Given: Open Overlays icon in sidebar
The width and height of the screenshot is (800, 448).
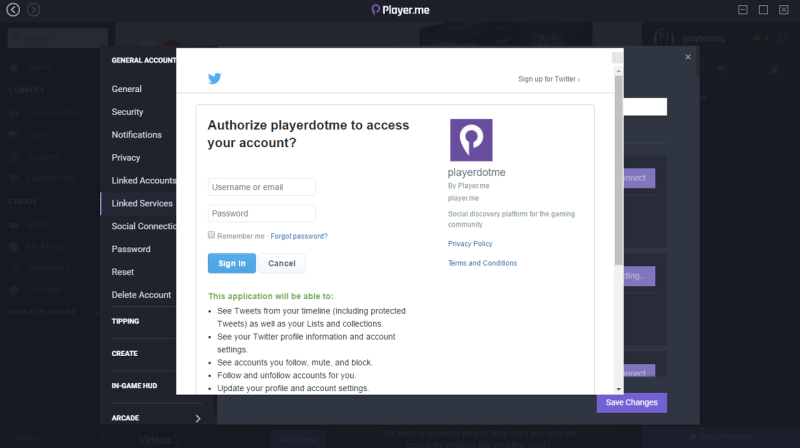Looking at the screenshot, I should [x=14, y=290].
